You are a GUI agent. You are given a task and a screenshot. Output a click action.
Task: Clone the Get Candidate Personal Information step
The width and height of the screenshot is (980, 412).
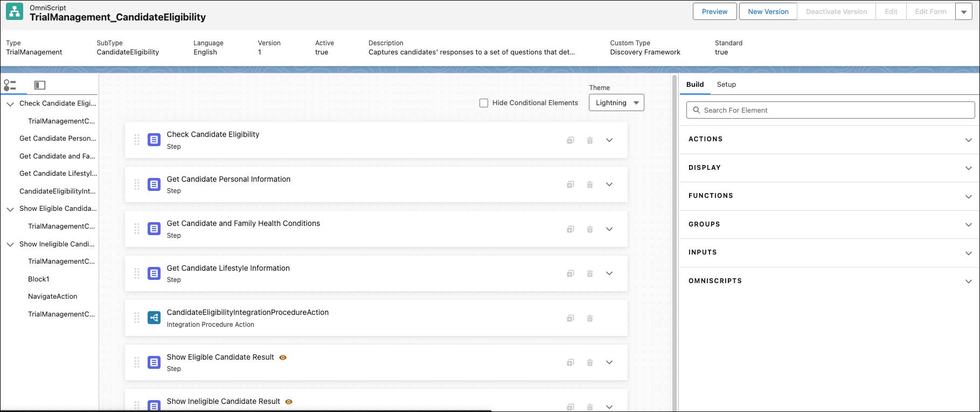[570, 184]
